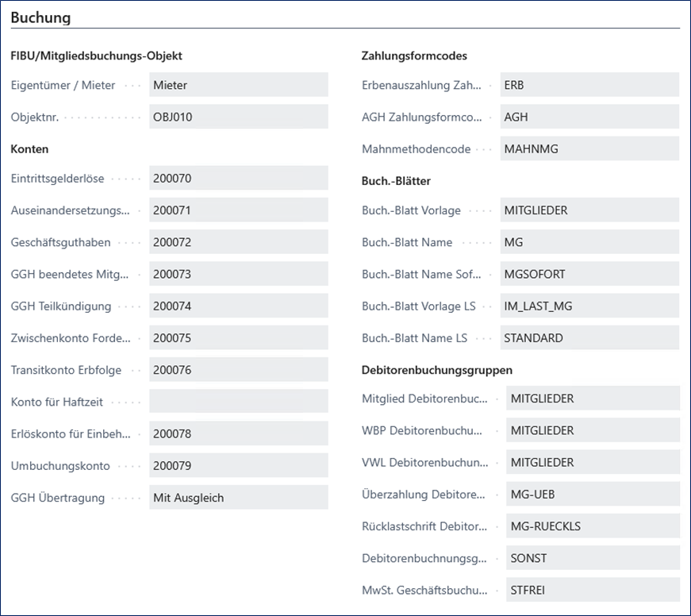Select the Geschäftsguthaben account field 200072
This screenshot has width=691, height=616.
pos(238,242)
